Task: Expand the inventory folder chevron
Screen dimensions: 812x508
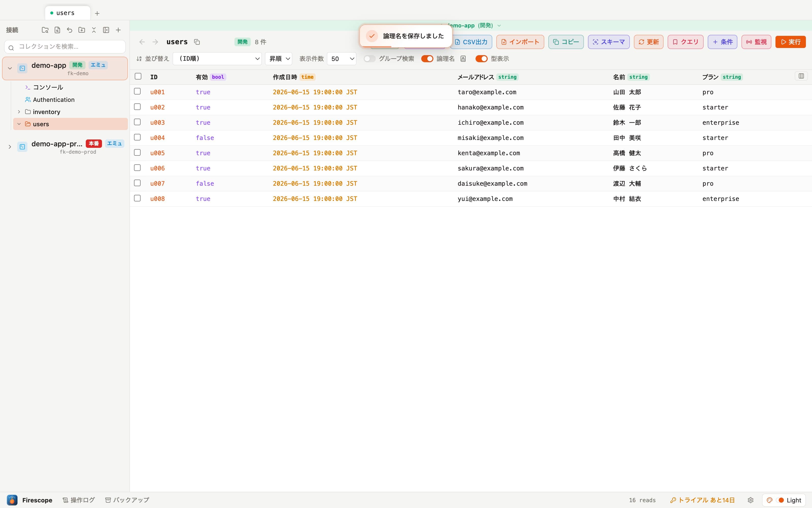Action: (x=19, y=112)
